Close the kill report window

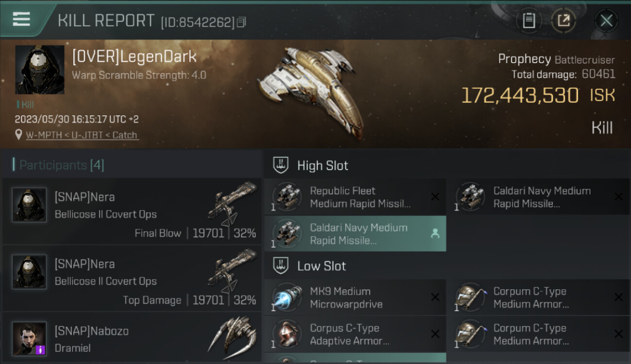click(x=606, y=20)
